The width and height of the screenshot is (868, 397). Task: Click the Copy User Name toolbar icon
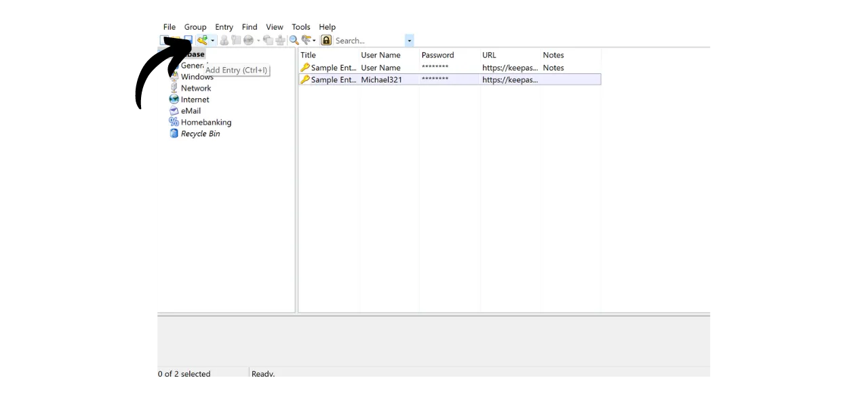[x=224, y=40]
